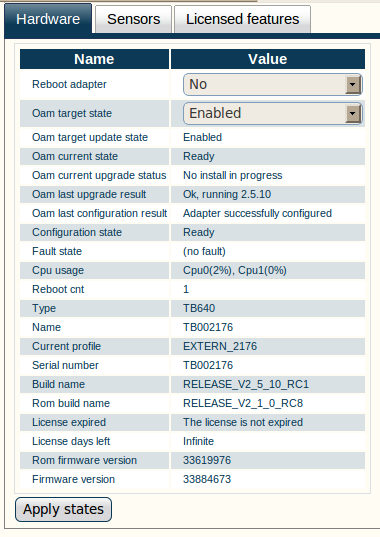Click the RELEASE_V2_5_10_RC1 build name value
Viewport: 380px width, 537px height.
[x=246, y=384]
